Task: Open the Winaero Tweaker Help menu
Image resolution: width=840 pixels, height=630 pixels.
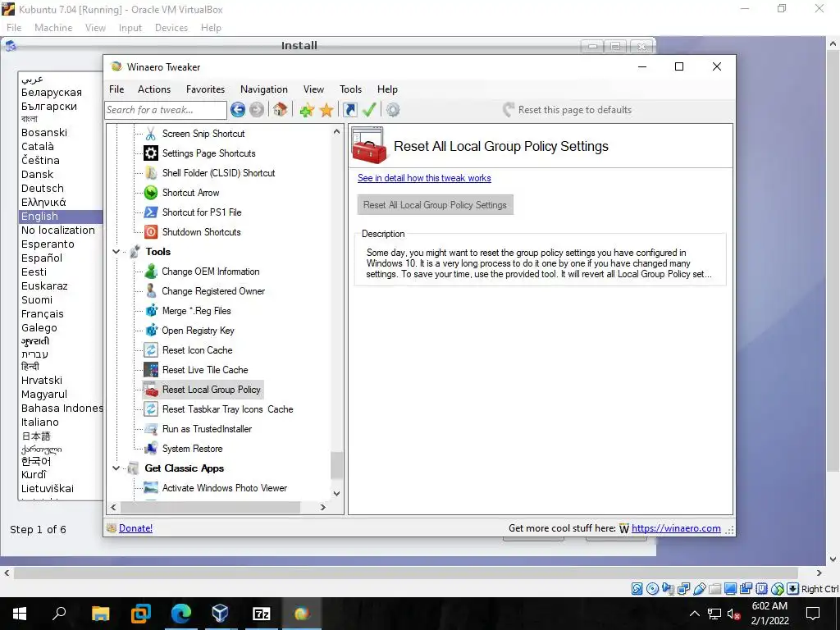Action: click(x=387, y=89)
